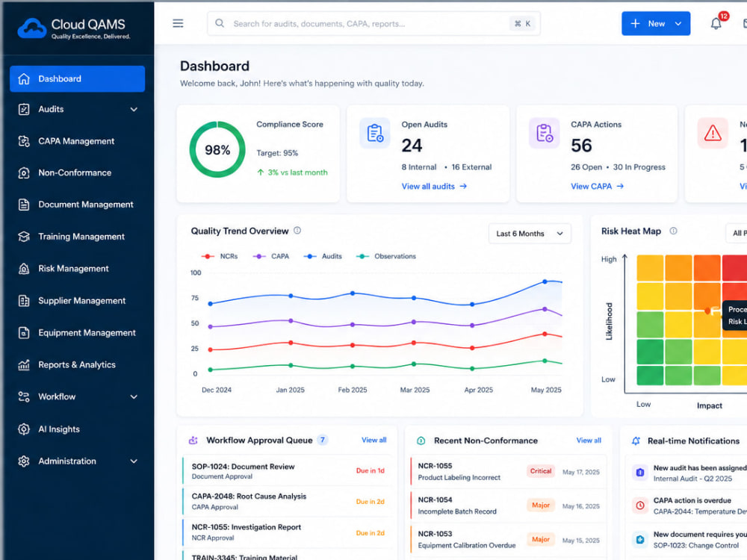The height and width of the screenshot is (560, 747).
Task: Click the Workflow Approval Queue header icon
Action: [193, 441]
